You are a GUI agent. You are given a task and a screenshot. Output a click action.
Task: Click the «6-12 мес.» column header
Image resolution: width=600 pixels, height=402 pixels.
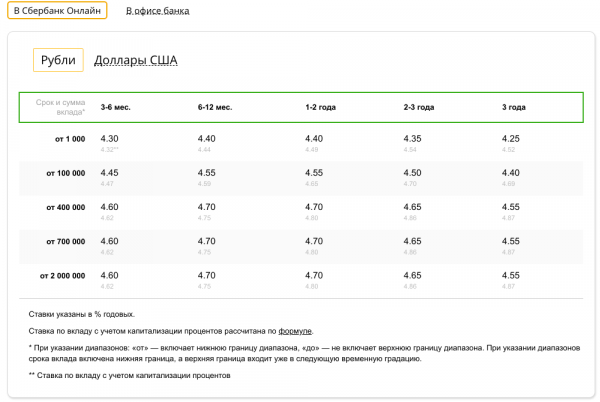coord(215,107)
